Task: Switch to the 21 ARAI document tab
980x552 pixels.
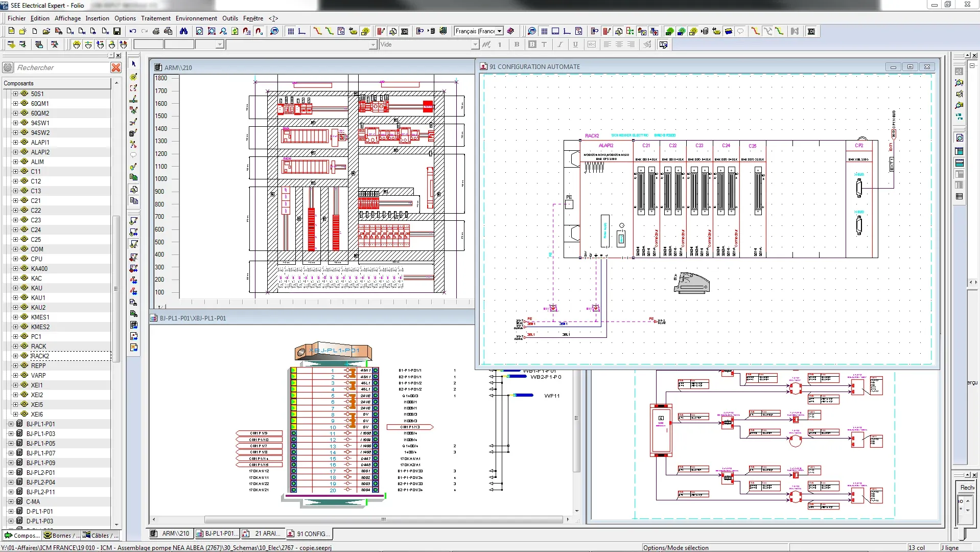Action: point(262,534)
